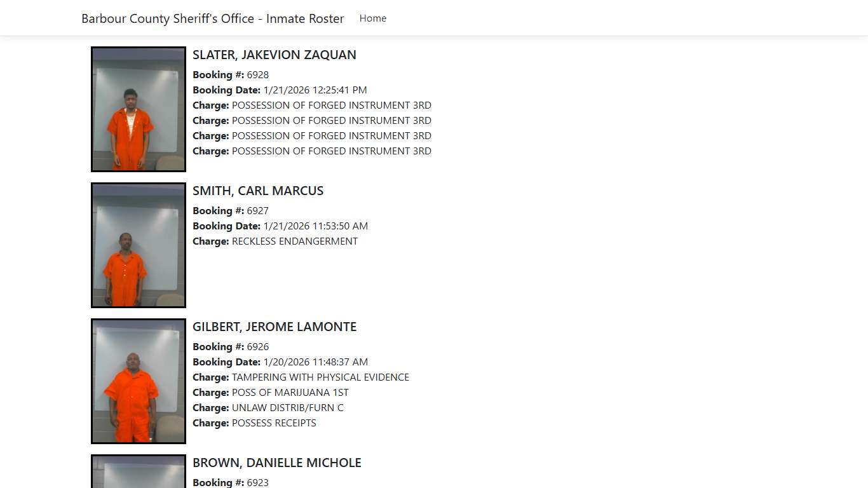Viewport: 868px width, 488px height.
Task: Click the POSS OF MARIJUANA 1ST charge
Action: (x=290, y=392)
